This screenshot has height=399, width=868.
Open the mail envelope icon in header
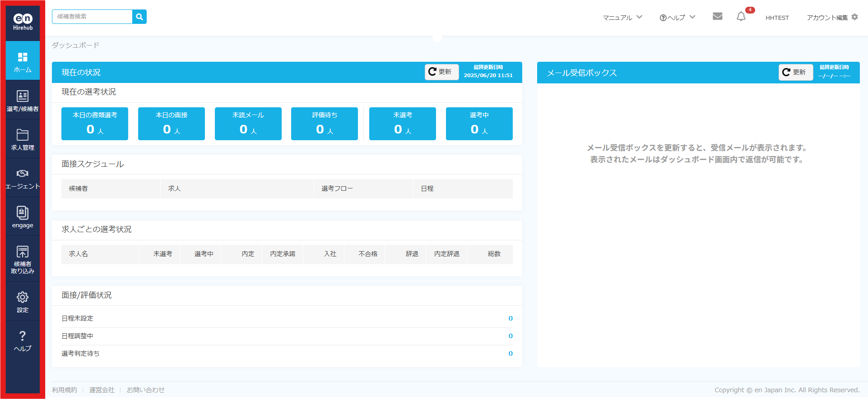pyautogui.click(x=717, y=17)
